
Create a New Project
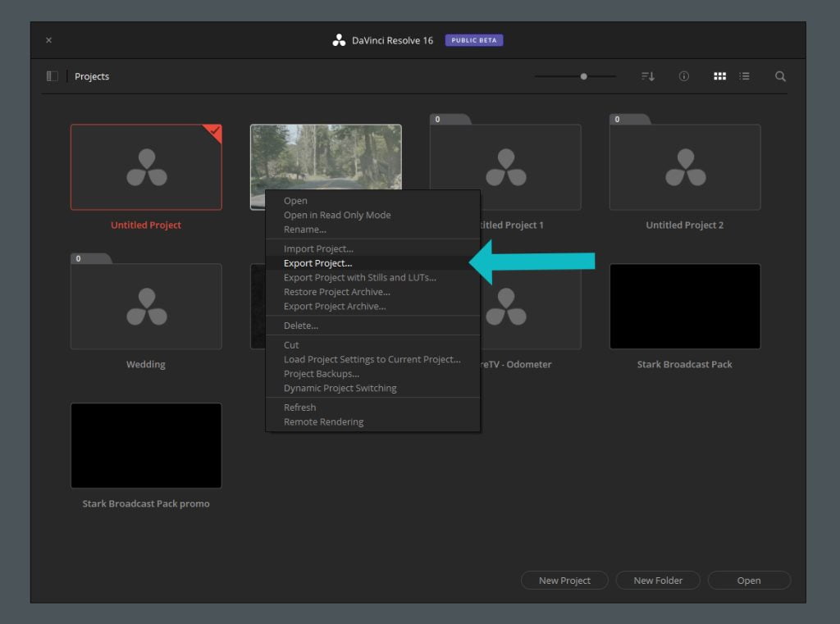click(564, 580)
